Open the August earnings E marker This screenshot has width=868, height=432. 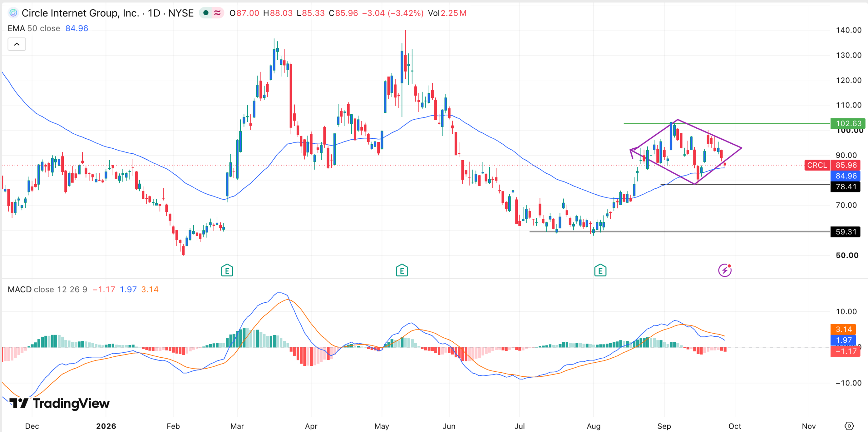tap(600, 270)
